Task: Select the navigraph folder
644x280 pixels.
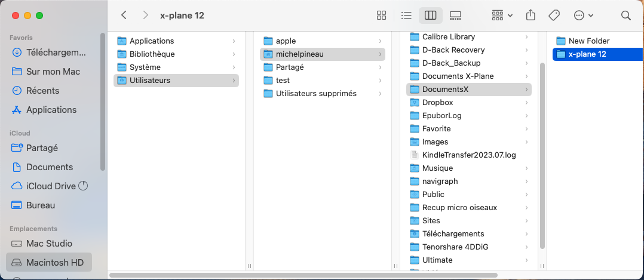Action: click(468, 181)
